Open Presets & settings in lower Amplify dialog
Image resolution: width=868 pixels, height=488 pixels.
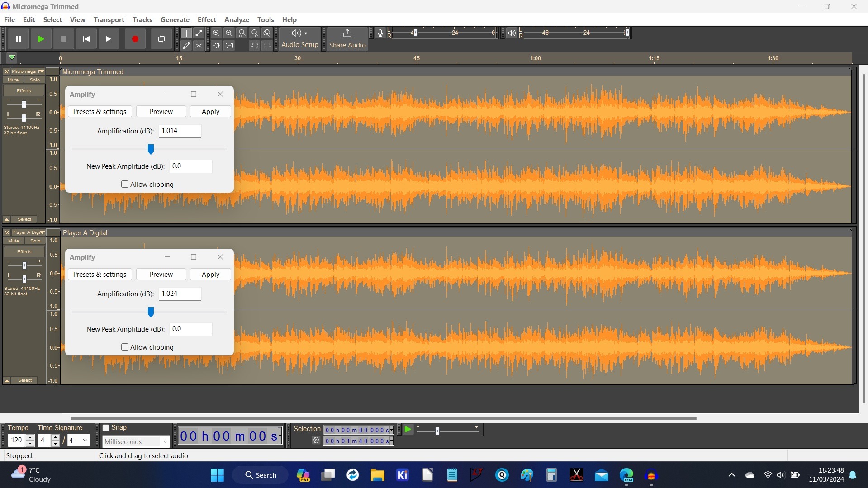(100, 274)
